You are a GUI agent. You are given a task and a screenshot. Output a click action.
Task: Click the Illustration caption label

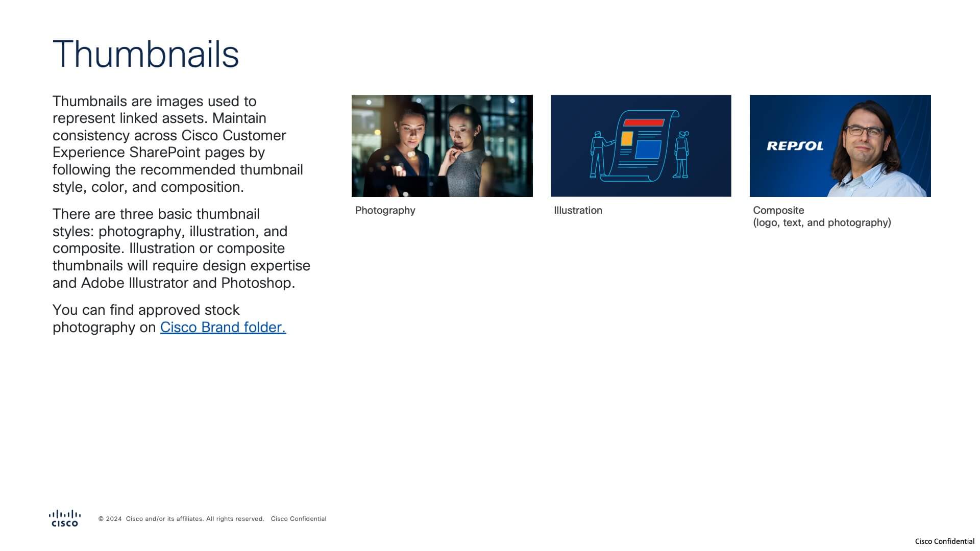(578, 210)
